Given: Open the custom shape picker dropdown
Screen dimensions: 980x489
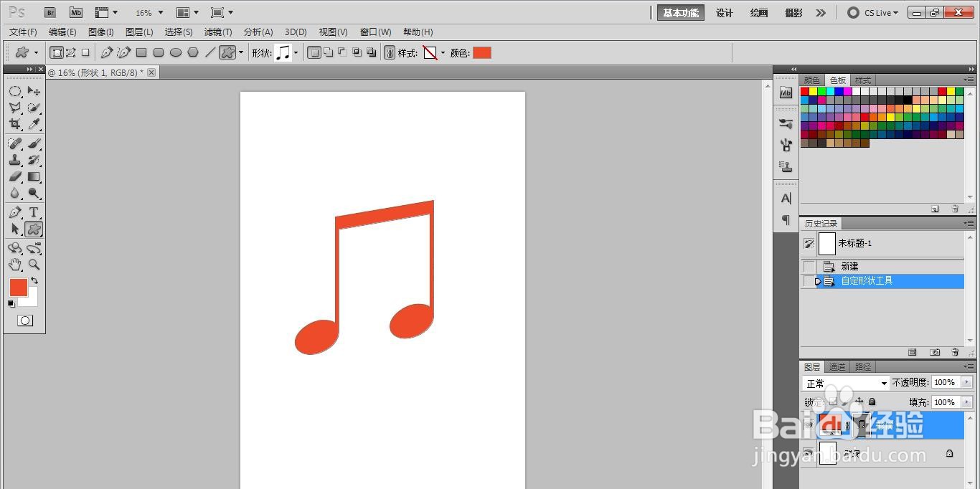Looking at the screenshot, I should (x=296, y=52).
